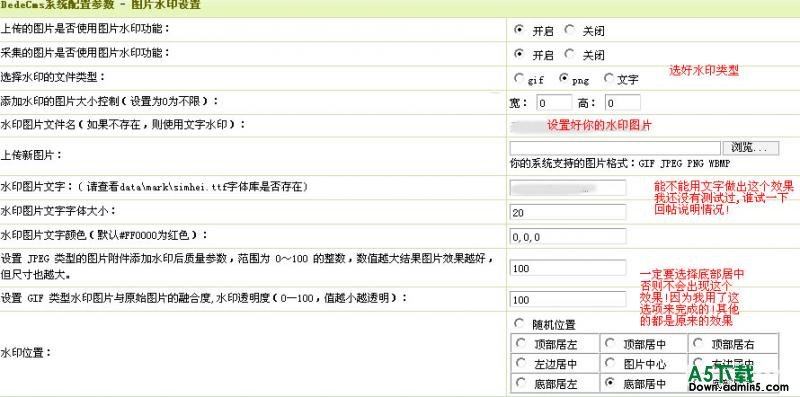Focus the watermark height 高 field

point(622,103)
